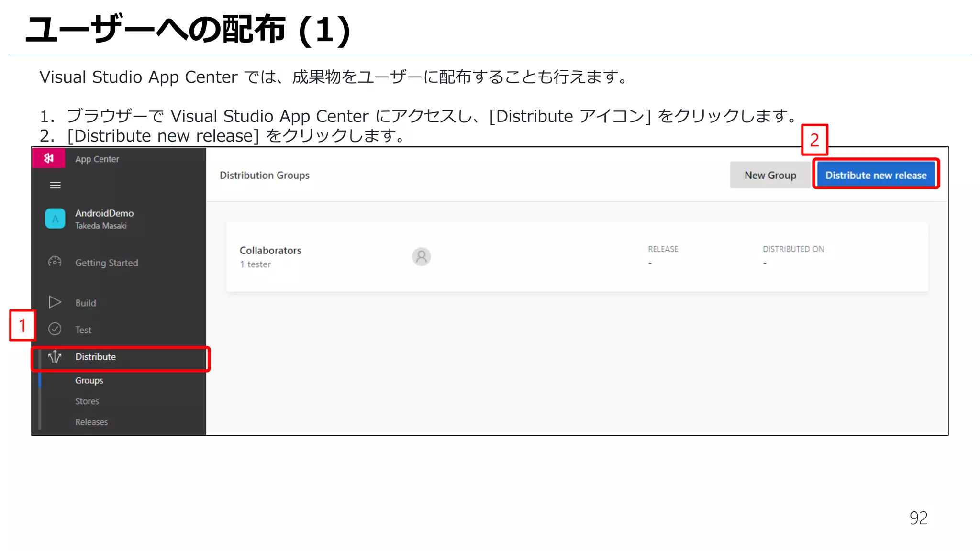The image size is (980, 551).
Task: Click the Distribute arrows icon
Action: tap(55, 356)
